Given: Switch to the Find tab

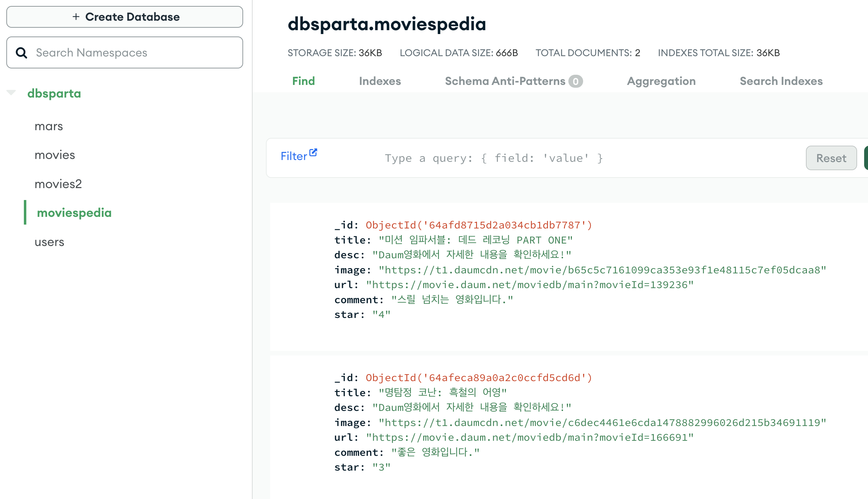Looking at the screenshot, I should (303, 81).
